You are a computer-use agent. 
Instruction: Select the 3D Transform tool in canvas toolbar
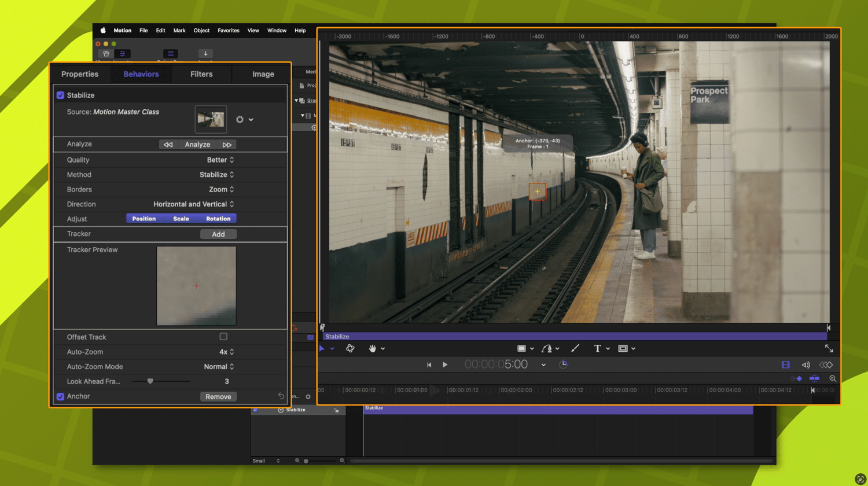pos(350,348)
